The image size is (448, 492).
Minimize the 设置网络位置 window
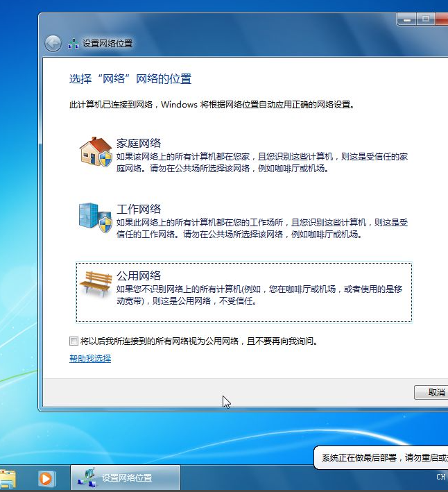coord(406,19)
